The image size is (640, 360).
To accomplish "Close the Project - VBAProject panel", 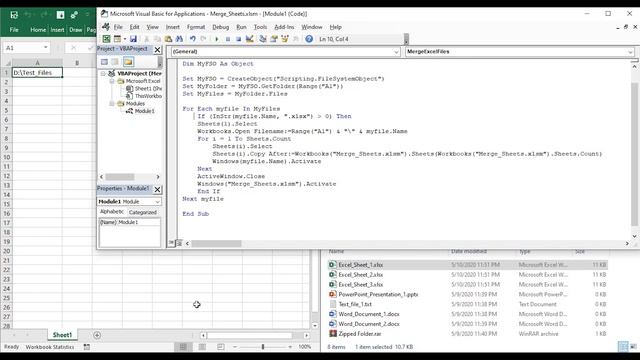I will (x=157, y=49).
